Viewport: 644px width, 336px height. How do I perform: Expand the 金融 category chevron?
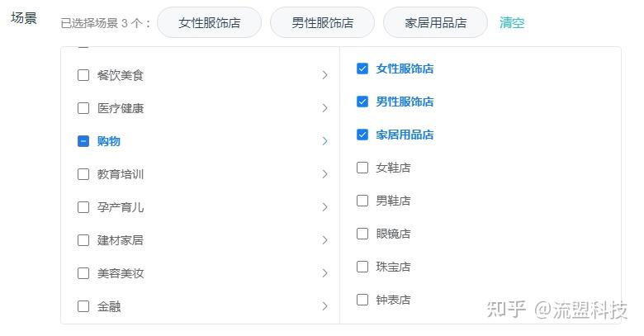pyautogui.click(x=324, y=306)
